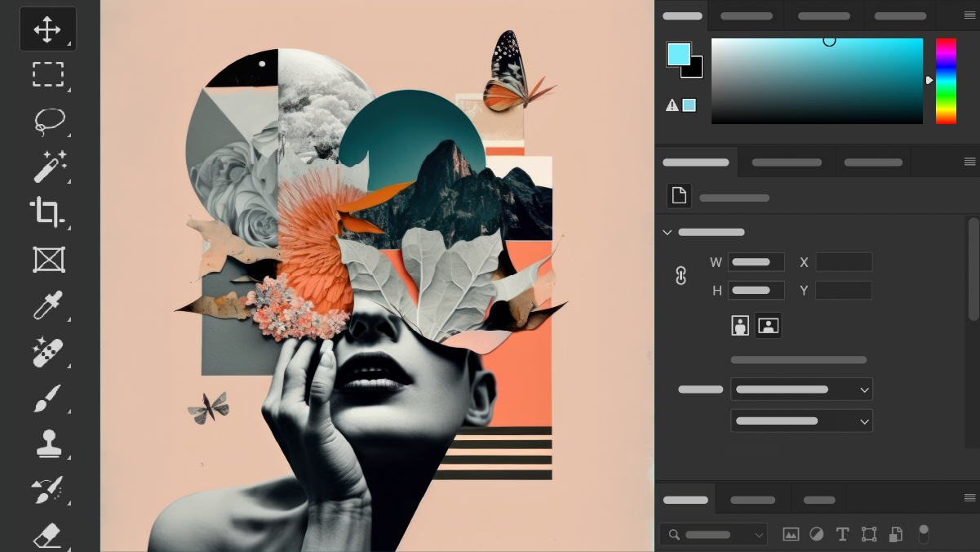
Task: Click the foreground color swatch
Action: (x=678, y=55)
